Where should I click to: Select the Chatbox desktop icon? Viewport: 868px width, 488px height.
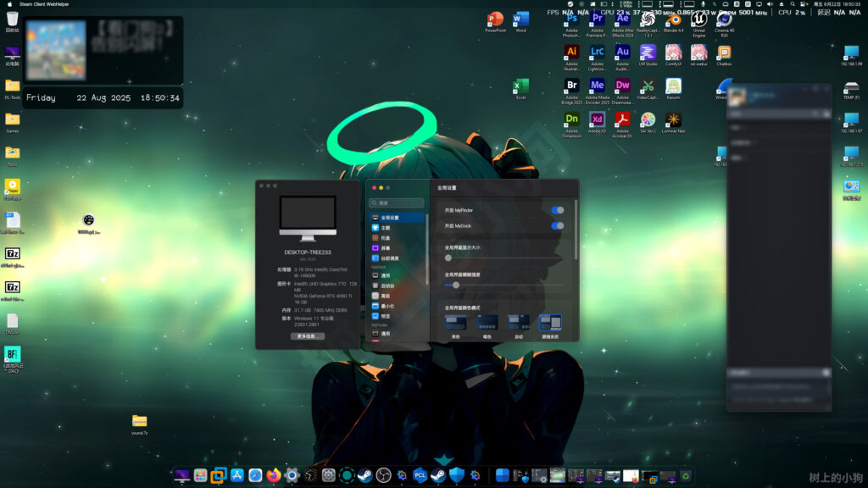[724, 55]
